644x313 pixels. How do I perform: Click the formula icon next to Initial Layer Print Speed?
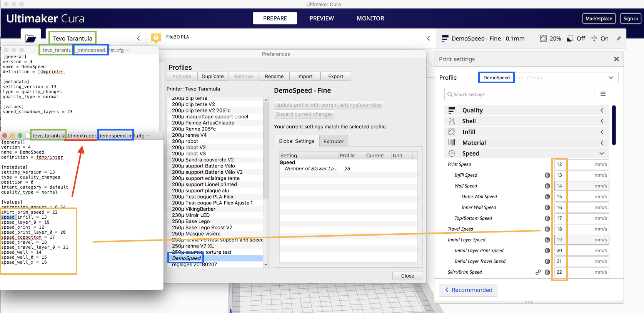(547, 251)
